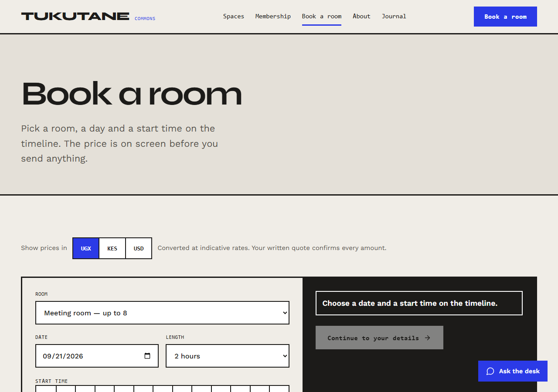
Task: Click the ROOM field label
Action: 41,294
